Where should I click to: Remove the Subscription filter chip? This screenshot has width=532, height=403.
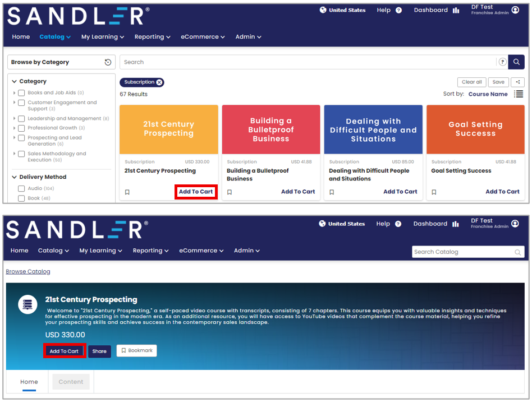pyautogui.click(x=159, y=82)
